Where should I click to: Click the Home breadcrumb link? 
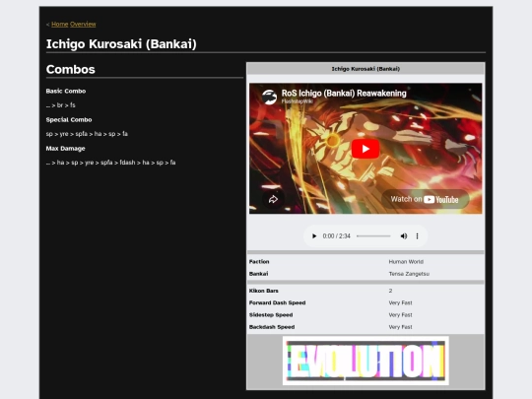click(60, 24)
